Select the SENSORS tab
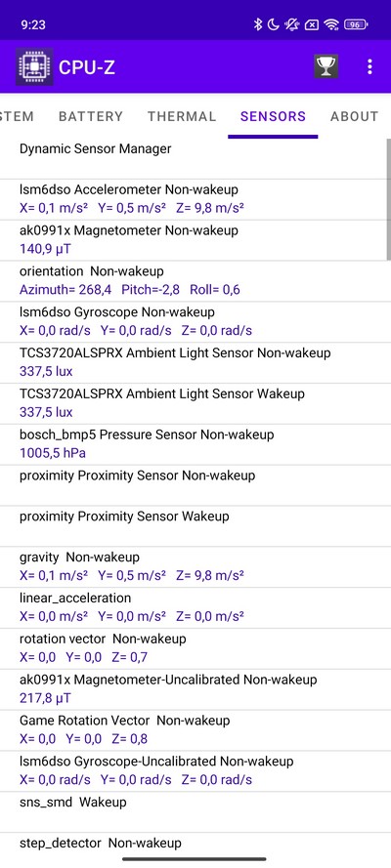Image resolution: width=391 pixels, height=868 pixels. coord(273,116)
